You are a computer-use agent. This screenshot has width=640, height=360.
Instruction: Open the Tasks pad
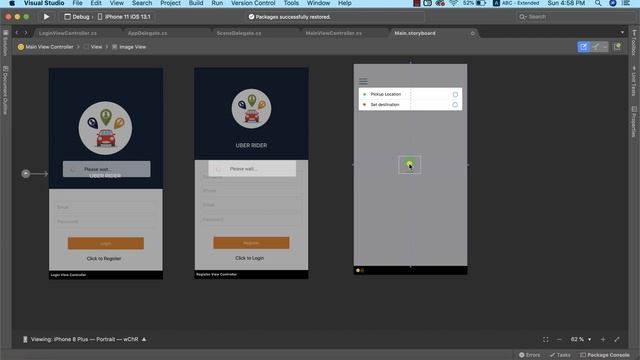point(560,355)
